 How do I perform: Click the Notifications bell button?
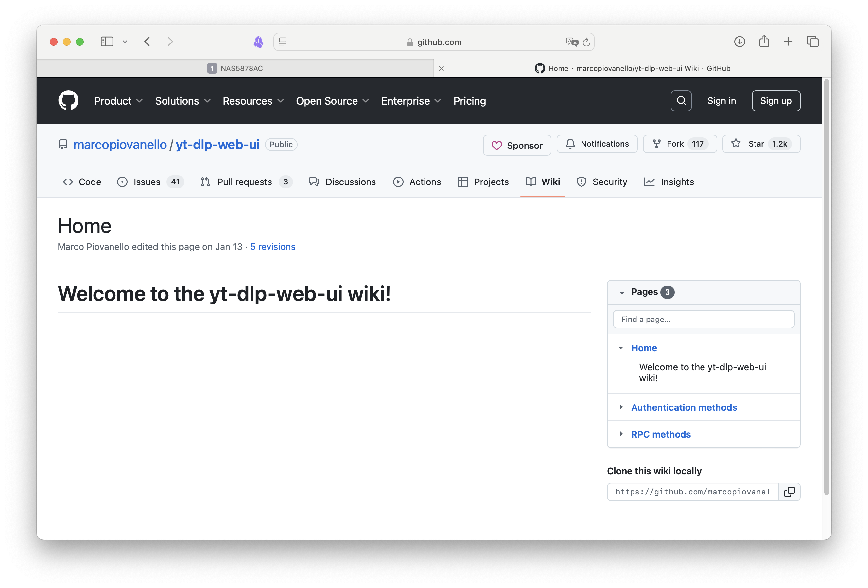(x=597, y=144)
